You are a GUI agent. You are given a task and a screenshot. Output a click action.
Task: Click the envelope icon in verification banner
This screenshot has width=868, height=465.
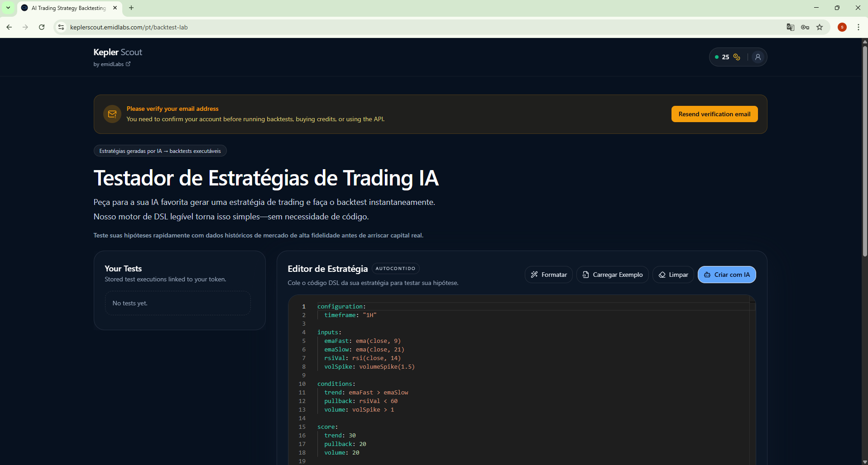coord(112,114)
